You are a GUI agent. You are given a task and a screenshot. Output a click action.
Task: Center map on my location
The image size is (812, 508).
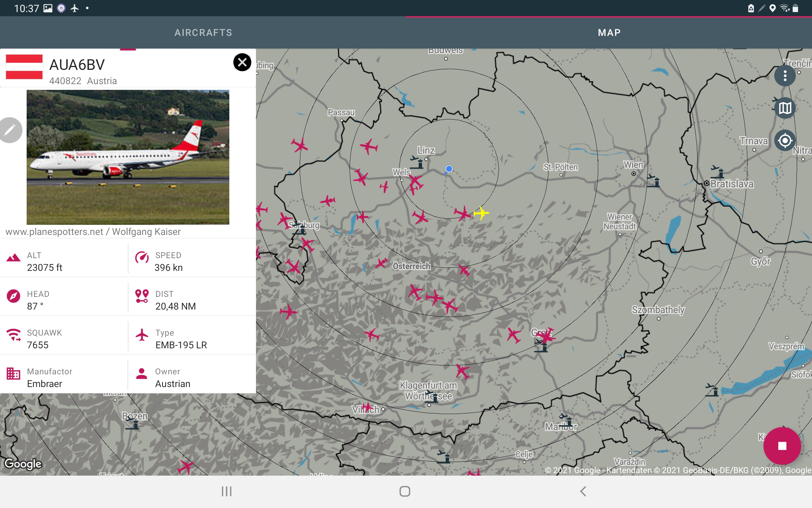click(785, 140)
